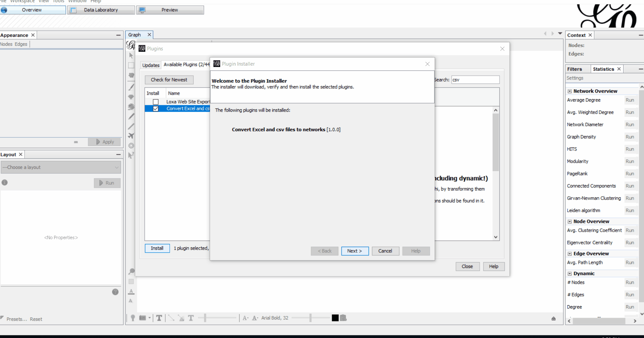Select the Sizer diamond tool
Image resolution: width=644 pixels, height=338 pixels.
point(131,97)
